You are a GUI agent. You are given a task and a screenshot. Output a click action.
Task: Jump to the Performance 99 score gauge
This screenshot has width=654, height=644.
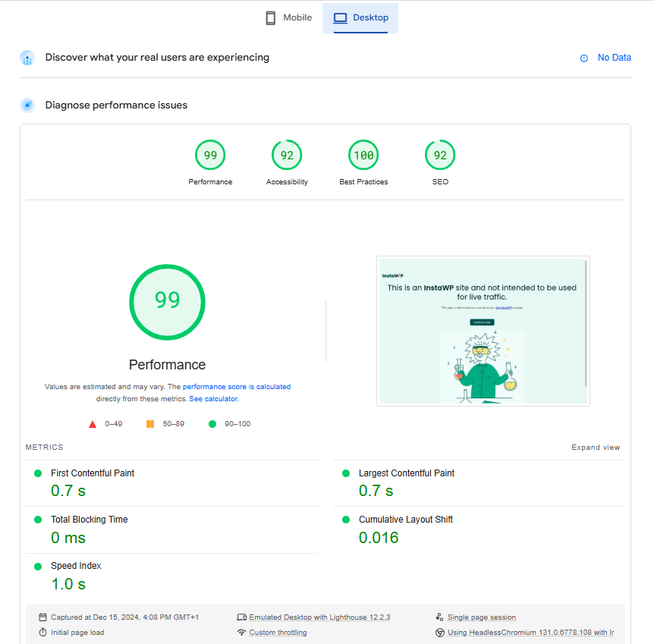(210, 156)
